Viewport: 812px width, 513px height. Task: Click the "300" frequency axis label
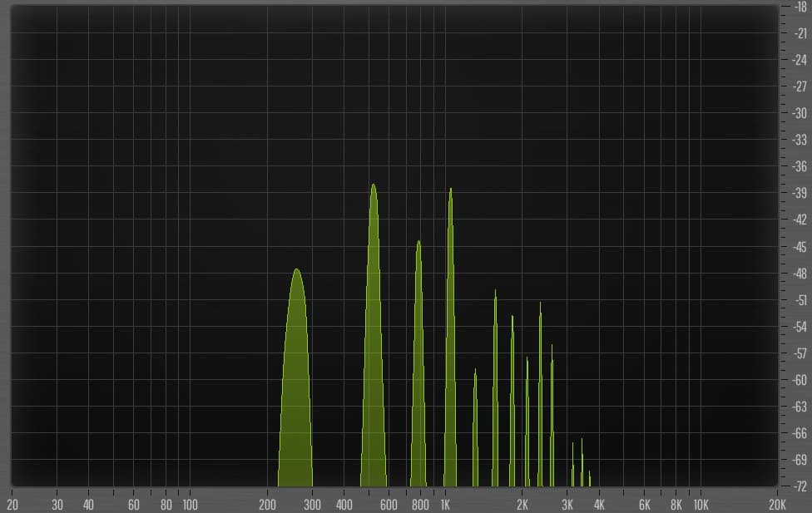pyautogui.click(x=312, y=505)
